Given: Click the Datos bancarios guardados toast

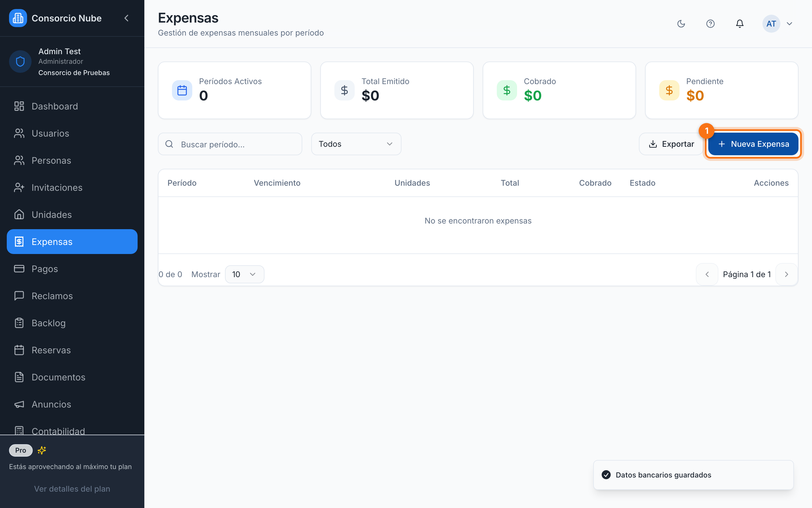Looking at the screenshot, I should 693,475.
